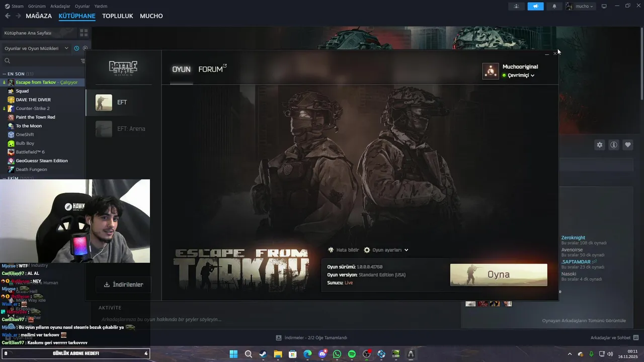
Task: Open Arkadaşlar ve Sohbet panel
Action: 615,338
